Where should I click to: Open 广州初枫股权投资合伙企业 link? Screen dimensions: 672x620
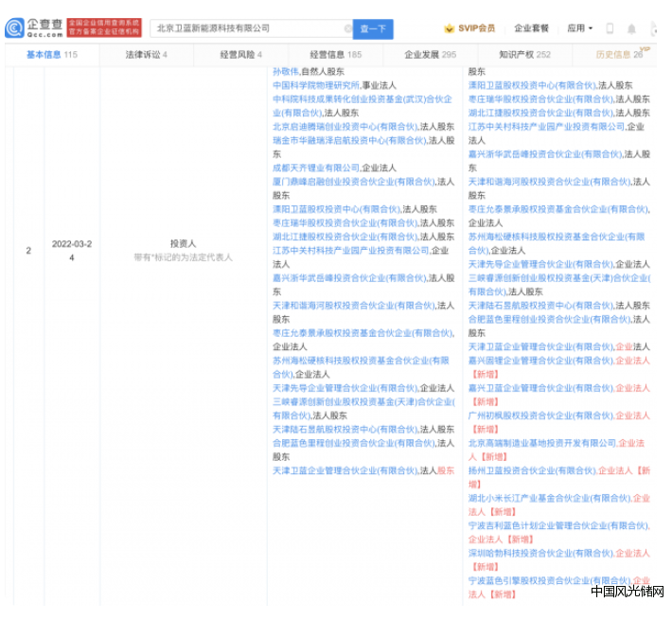pyautogui.click(x=540, y=416)
